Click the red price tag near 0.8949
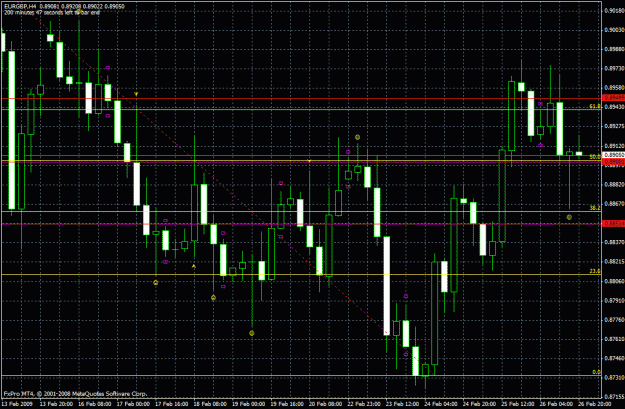The height and width of the screenshot is (409, 625). [614, 98]
